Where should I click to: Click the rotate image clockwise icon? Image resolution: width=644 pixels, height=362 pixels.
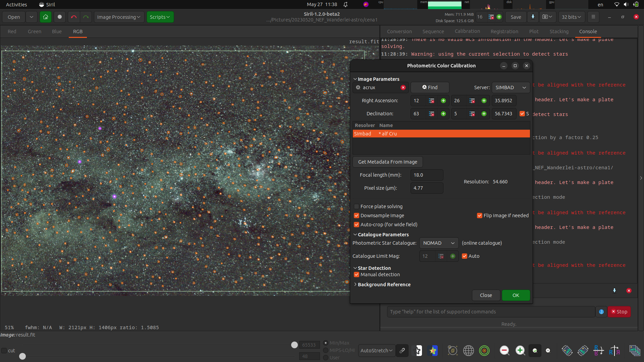[x=583, y=351]
